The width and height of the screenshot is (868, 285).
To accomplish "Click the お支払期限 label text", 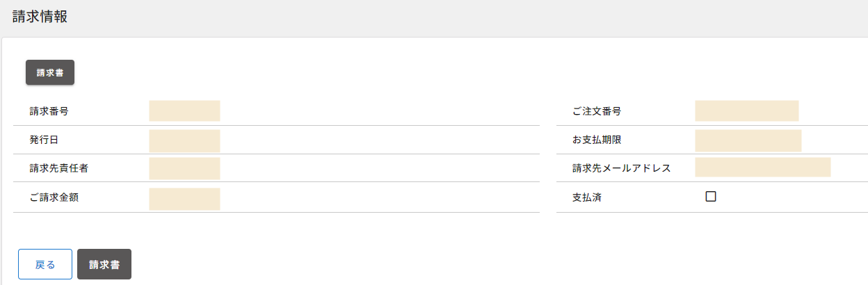I will [x=596, y=140].
